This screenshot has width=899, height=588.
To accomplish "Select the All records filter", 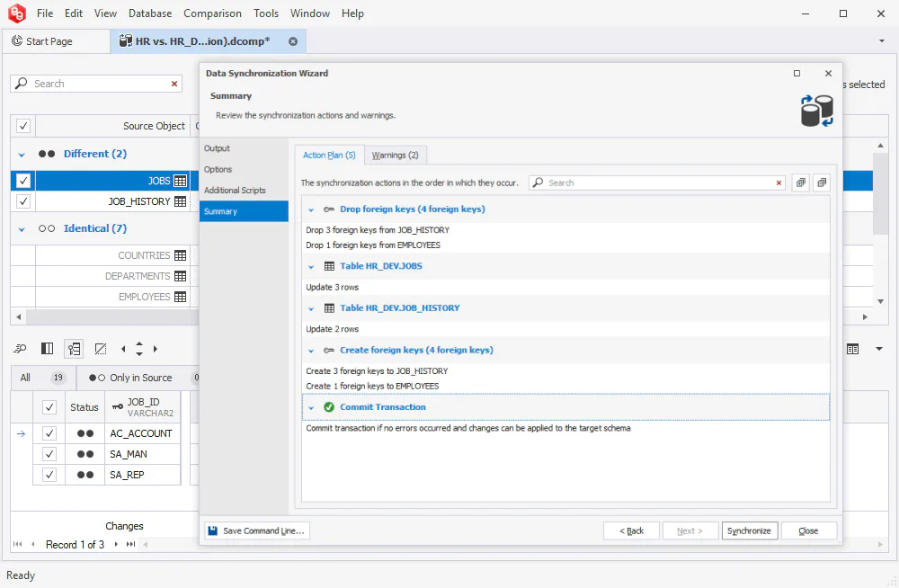I will click(43, 378).
